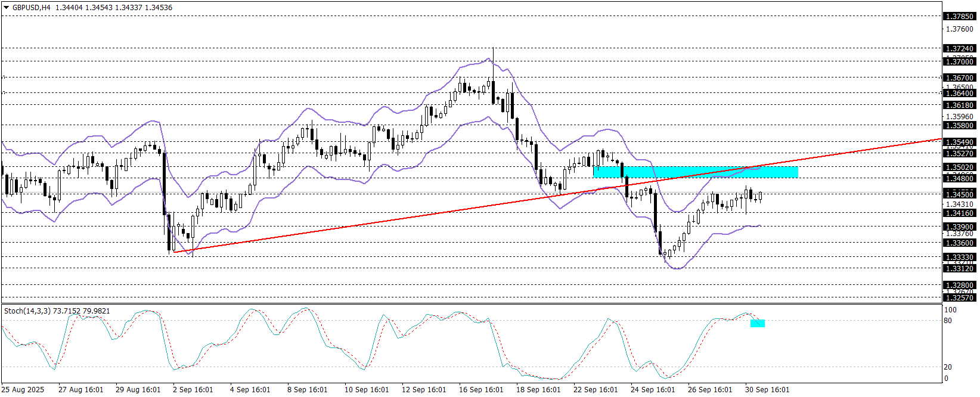
Task: Open the GBPUSD,H4 chart dropdown arrow
Action: [6, 8]
